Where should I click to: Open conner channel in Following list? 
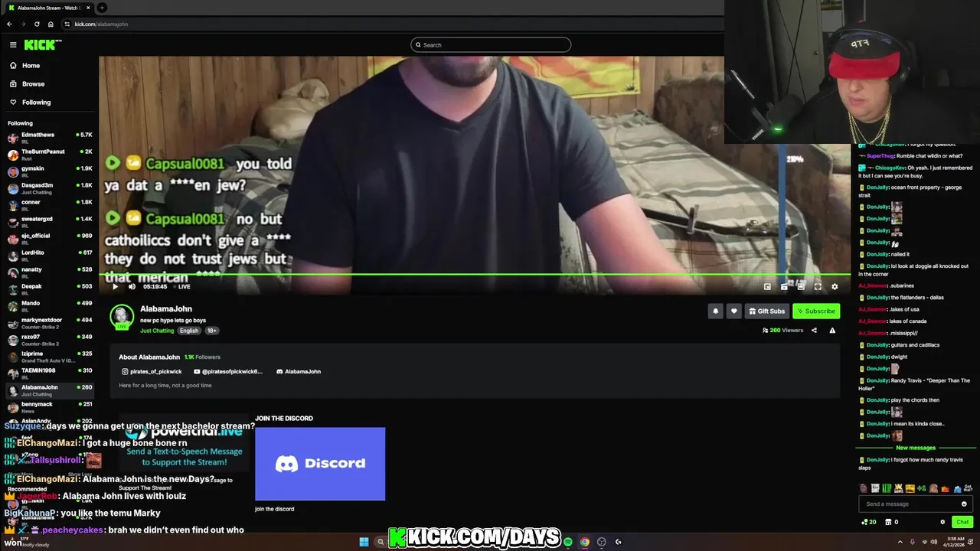(x=49, y=205)
